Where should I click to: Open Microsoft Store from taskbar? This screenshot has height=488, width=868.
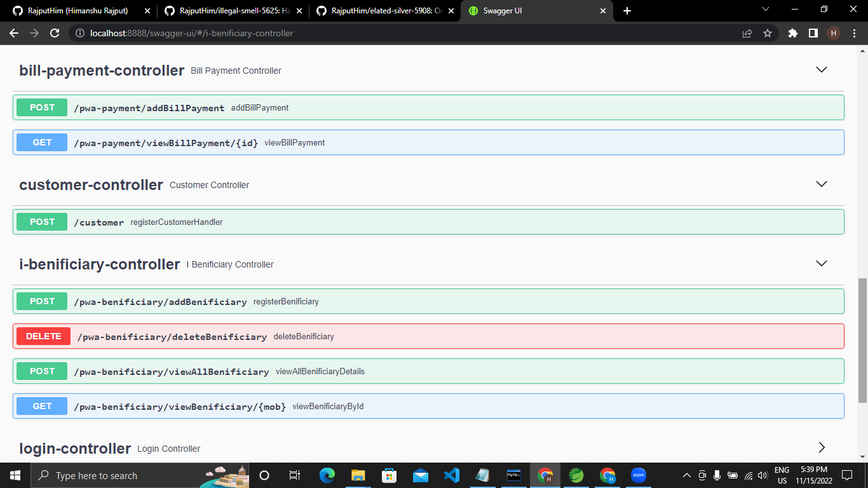coord(389,475)
